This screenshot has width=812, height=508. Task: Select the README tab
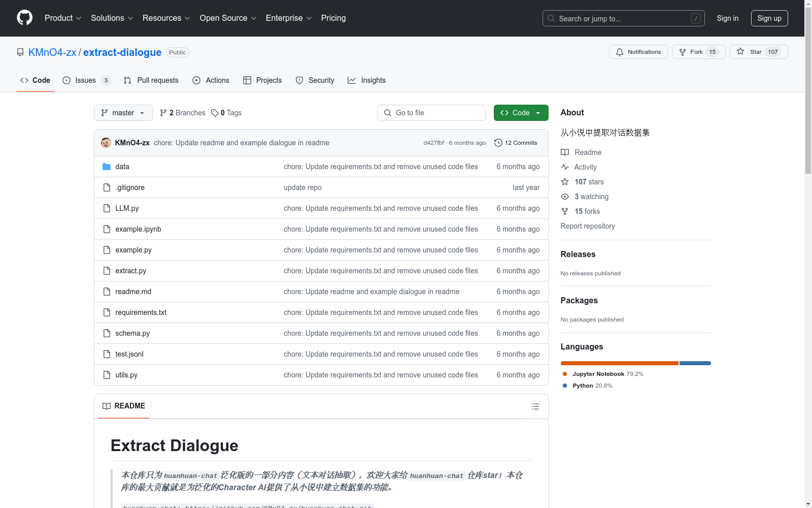pyautogui.click(x=124, y=406)
